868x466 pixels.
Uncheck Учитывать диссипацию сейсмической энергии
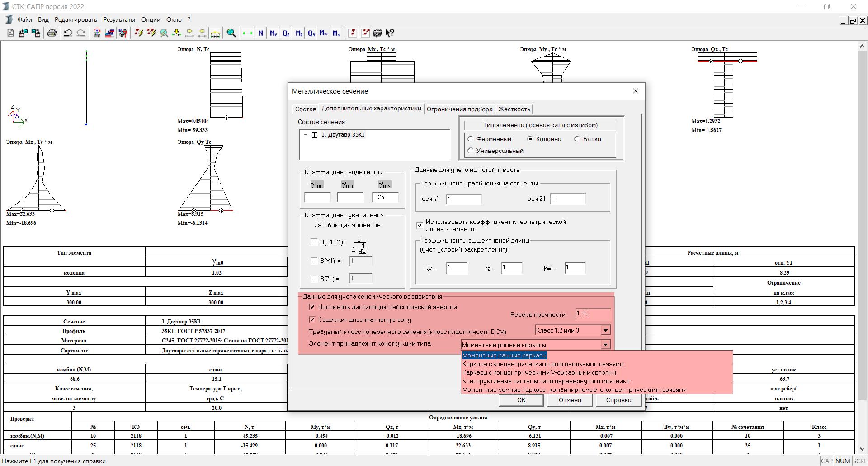(312, 307)
